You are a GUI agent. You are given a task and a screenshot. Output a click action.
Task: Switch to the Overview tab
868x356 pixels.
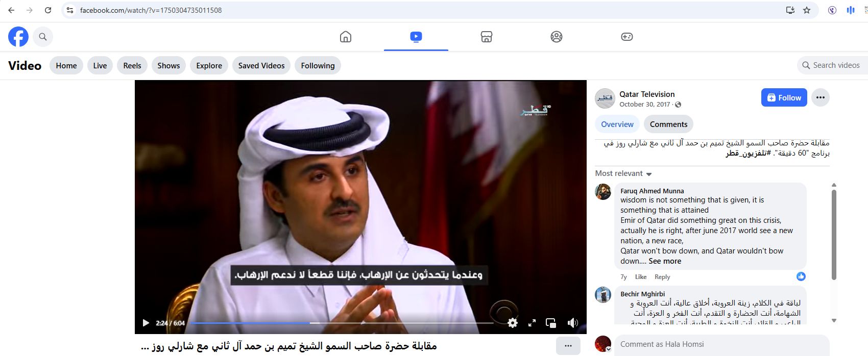click(617, 124)
